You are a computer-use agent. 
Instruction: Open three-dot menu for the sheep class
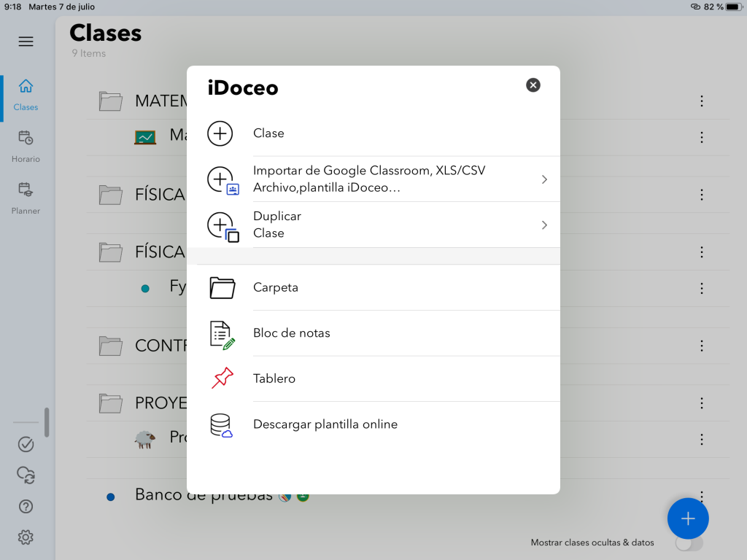702,439
